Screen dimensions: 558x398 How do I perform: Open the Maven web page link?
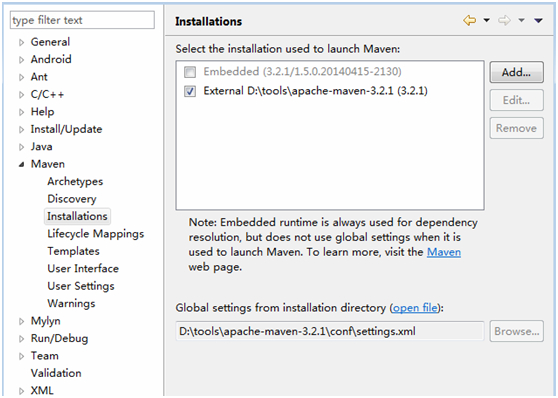tap(444, 252)
